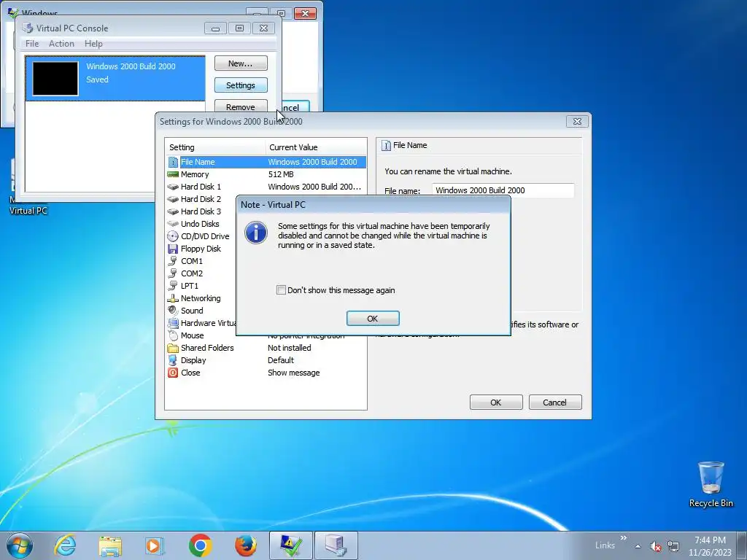The height and width of the screenshot is (560, 747).
Task: Open Windows Explorer from the taskbar
Action: pos(110,545)
